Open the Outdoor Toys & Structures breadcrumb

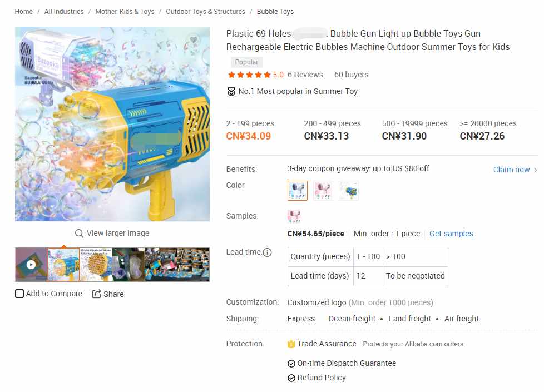tap(205, 12)
